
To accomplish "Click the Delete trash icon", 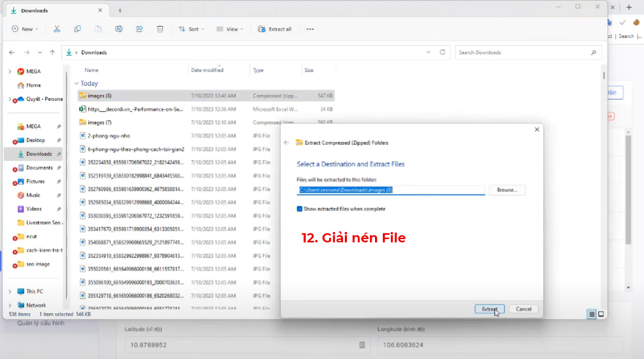I will 160,29.
